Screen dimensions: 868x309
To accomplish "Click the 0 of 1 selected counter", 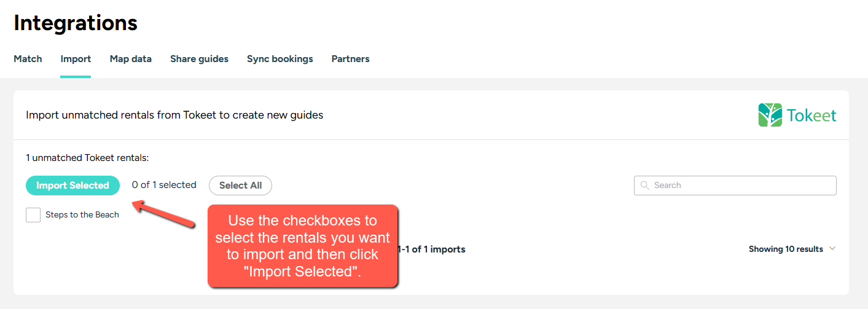I will click(164, 185).
